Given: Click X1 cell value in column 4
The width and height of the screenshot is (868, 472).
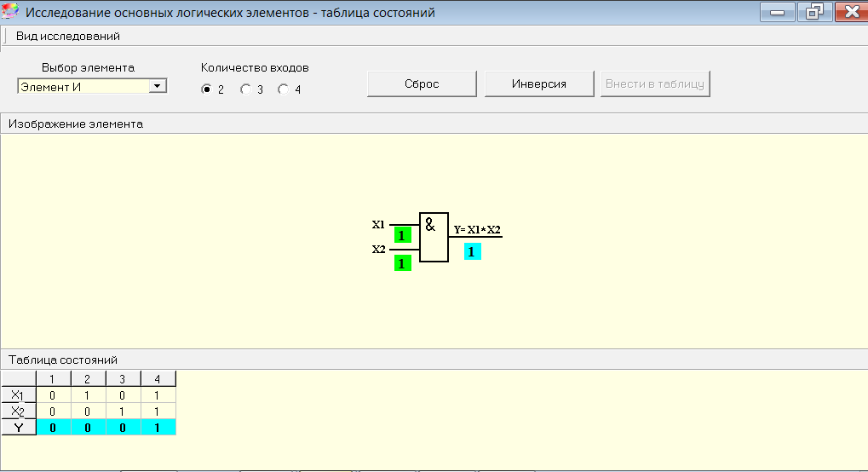Looking at the screenshot, I should [158, 395].
